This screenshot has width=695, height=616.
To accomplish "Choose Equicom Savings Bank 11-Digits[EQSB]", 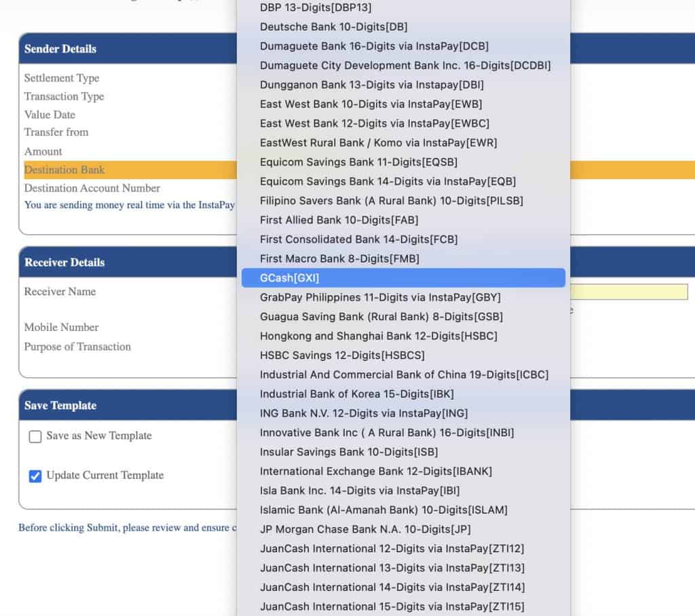I will tap(358, 162).
